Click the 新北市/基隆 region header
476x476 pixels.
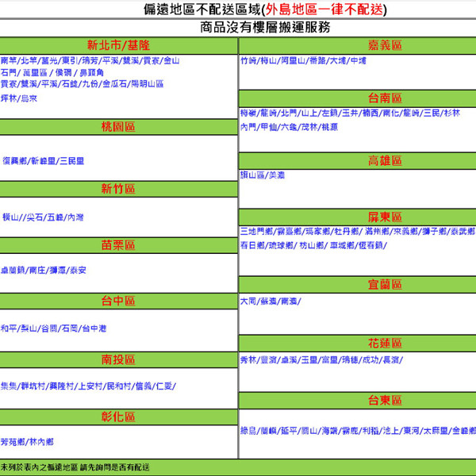(x=118, y=44)
